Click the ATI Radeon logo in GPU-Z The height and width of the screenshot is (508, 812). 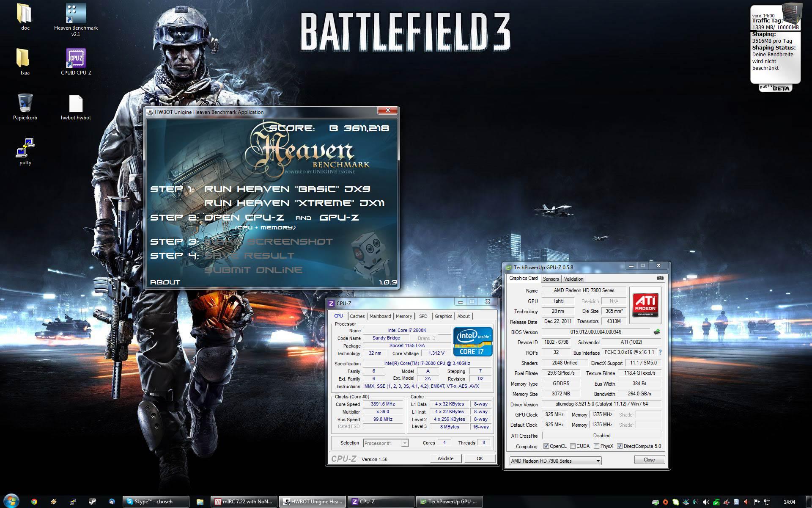(645, 305)
